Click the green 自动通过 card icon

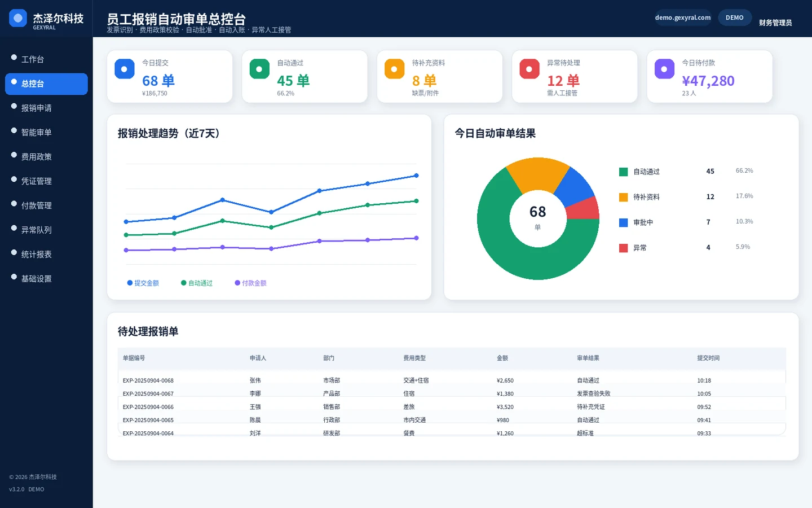pos(259,69)
